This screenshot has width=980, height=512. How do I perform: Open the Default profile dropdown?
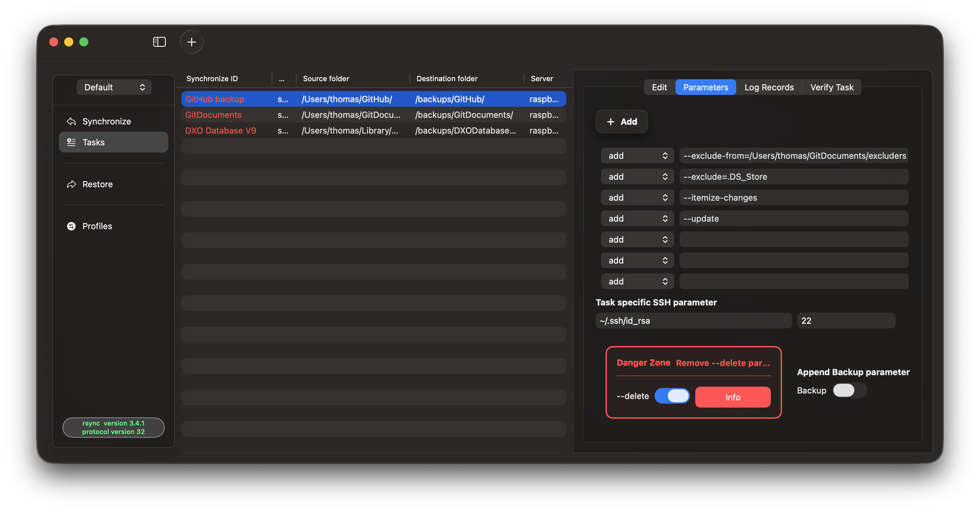tap(114, 87)
